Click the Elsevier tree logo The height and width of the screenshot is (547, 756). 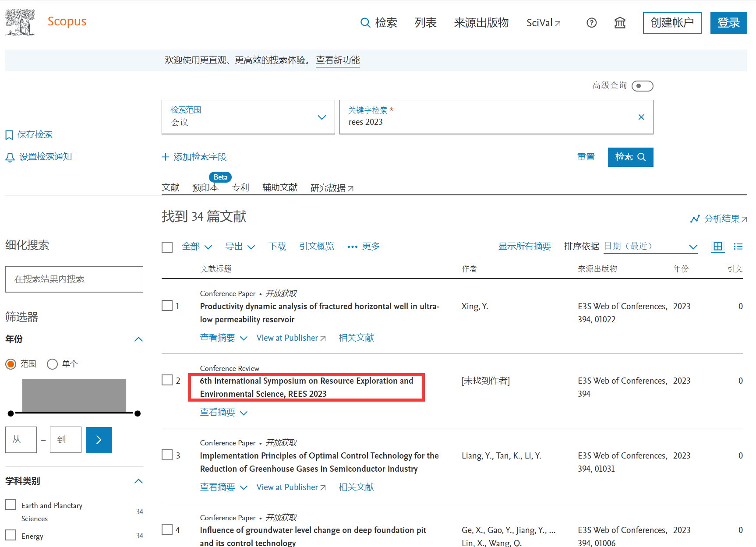click(20, 22)
